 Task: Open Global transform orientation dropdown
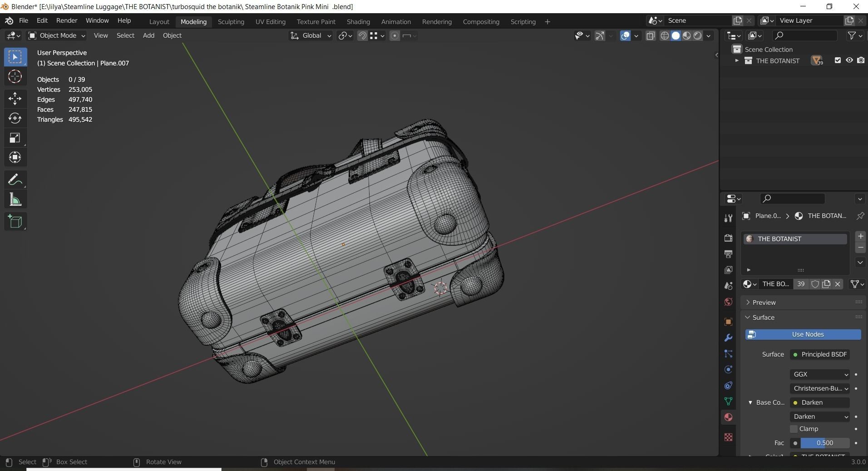[311, 35]
